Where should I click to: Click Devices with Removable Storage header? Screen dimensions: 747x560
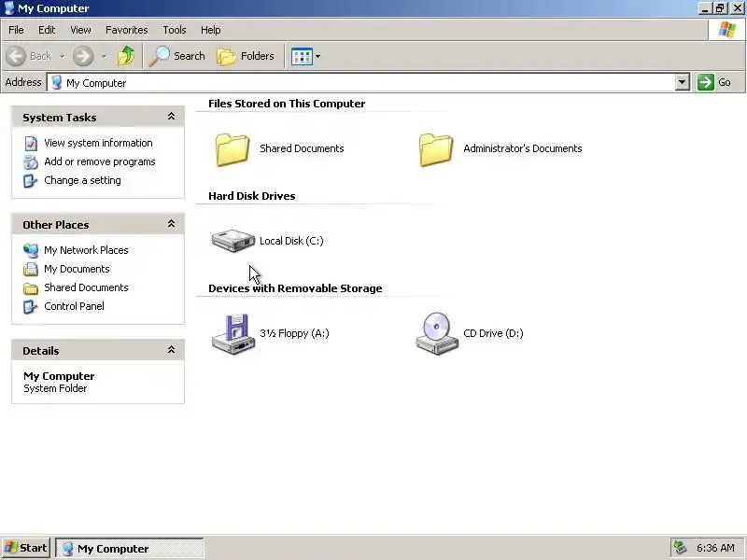click(295, 288)
